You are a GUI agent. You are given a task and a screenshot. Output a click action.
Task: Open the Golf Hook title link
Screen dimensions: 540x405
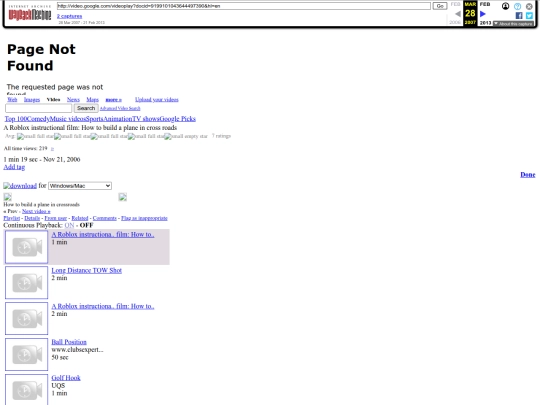click(66, 378)
